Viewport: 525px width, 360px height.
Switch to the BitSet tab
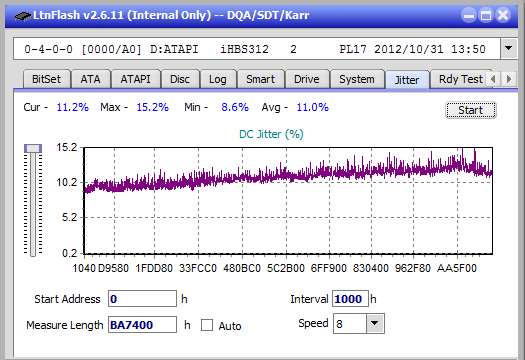(x=47, y=79)
